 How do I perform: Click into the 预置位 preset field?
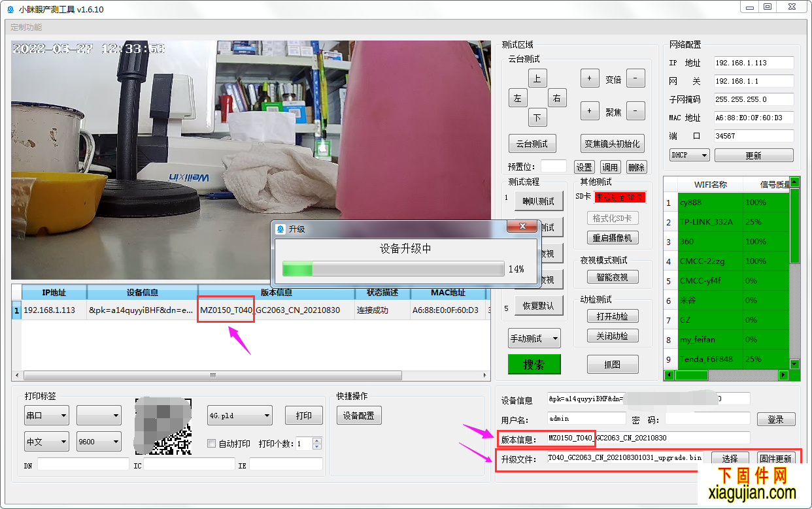(x=554, y=167)
